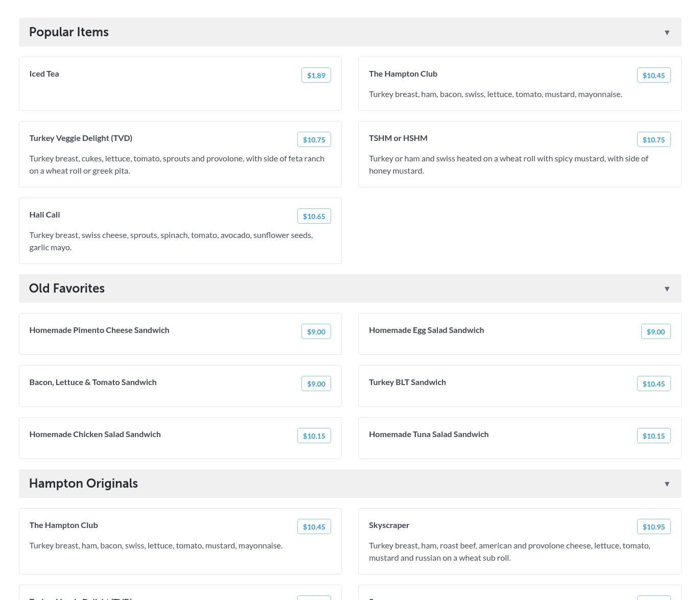The width and height of the screenshot is (700, 600).
Task: Select the TSHM or HSHM price button
Action: tap(654, 140)
